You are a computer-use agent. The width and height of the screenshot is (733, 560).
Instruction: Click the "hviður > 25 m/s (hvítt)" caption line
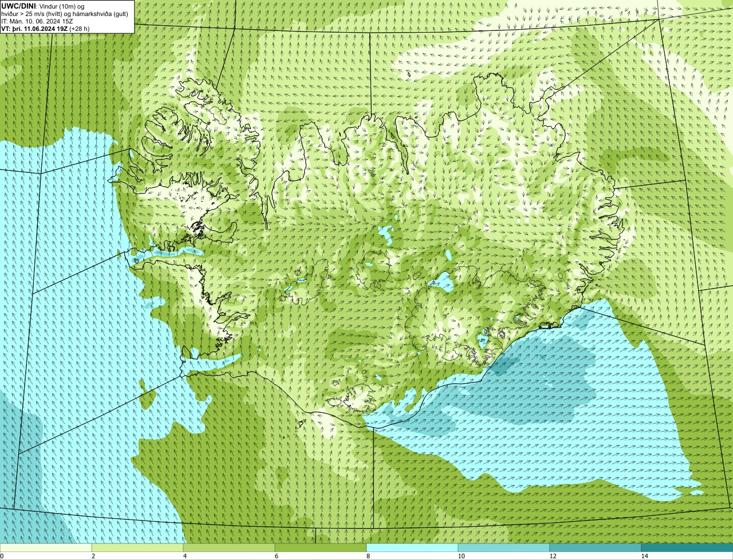[32, 14]
